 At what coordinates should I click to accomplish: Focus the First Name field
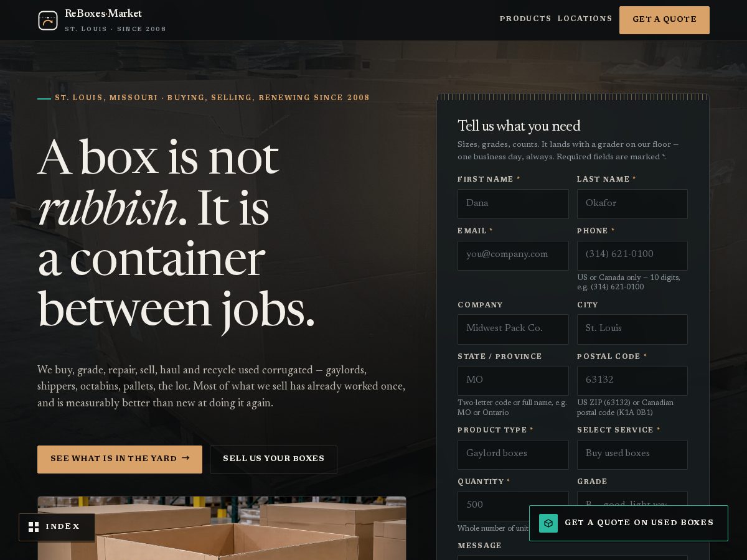tap(513, 204)
